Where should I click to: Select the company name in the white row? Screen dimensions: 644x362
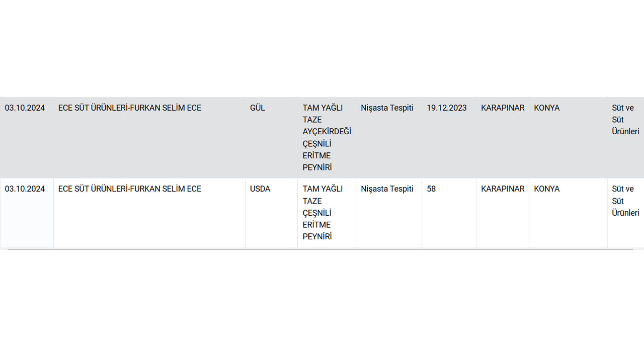tap(129, 189)
